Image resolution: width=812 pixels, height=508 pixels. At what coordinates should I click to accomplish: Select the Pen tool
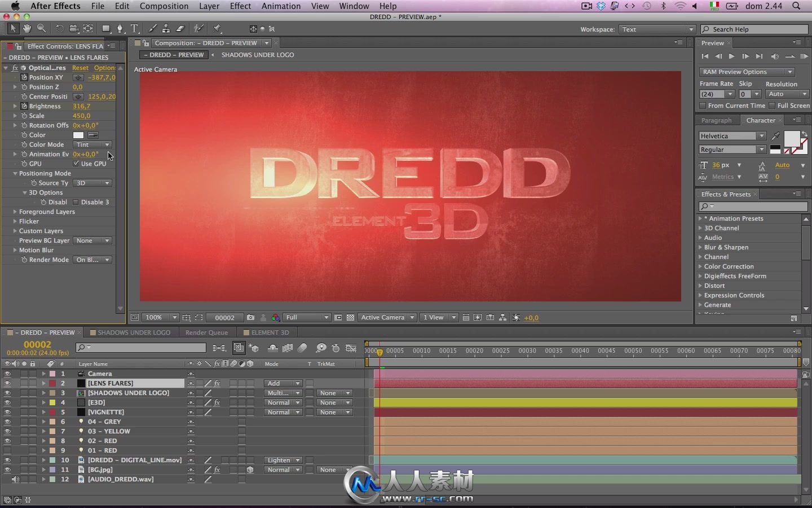pos(120,28)
